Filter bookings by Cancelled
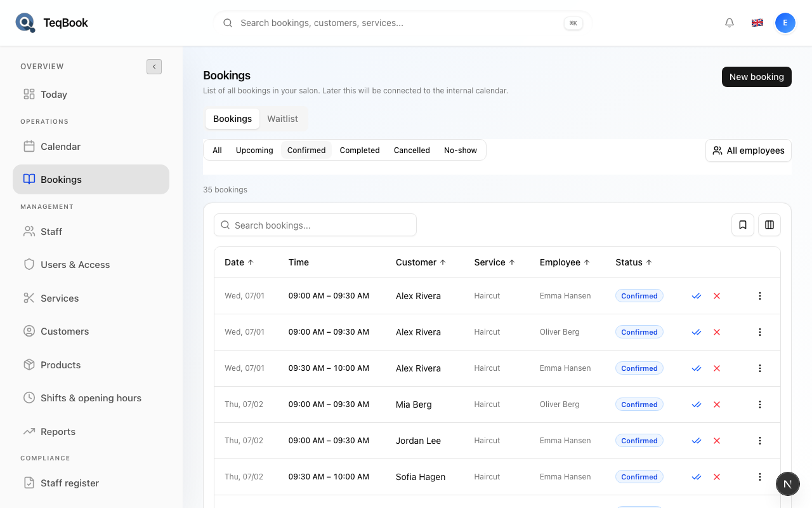Image resolution: width=812 pixels, height=508 pixels. click(412, 150)
